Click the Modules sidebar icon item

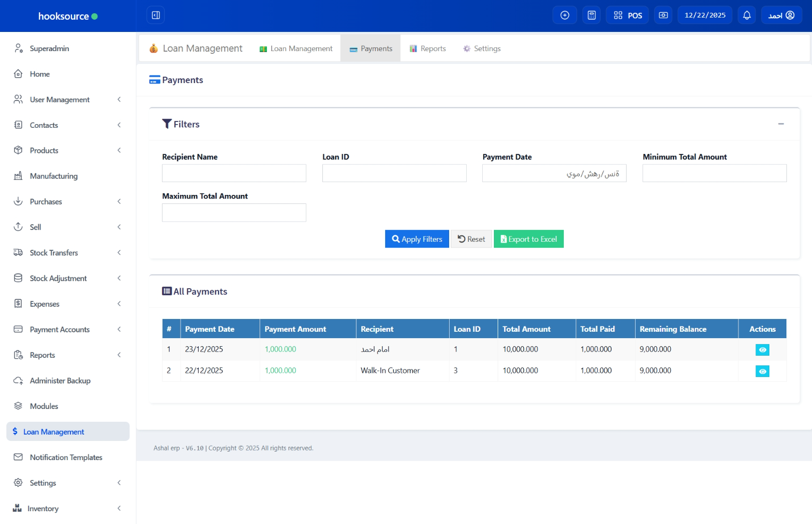44,406
